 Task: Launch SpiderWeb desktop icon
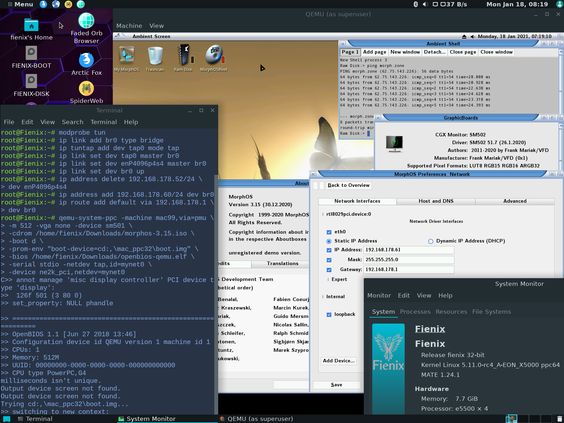click(x=86, y=88)
